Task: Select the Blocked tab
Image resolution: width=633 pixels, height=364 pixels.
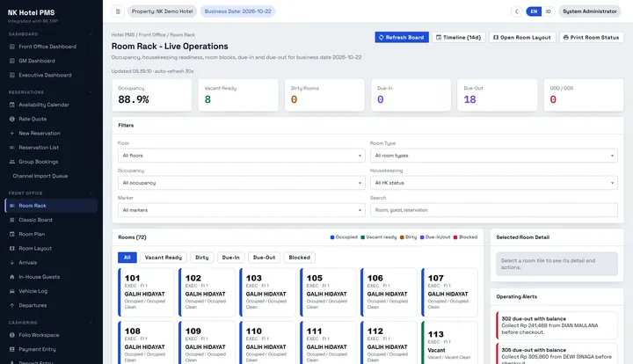Action: 299,258
